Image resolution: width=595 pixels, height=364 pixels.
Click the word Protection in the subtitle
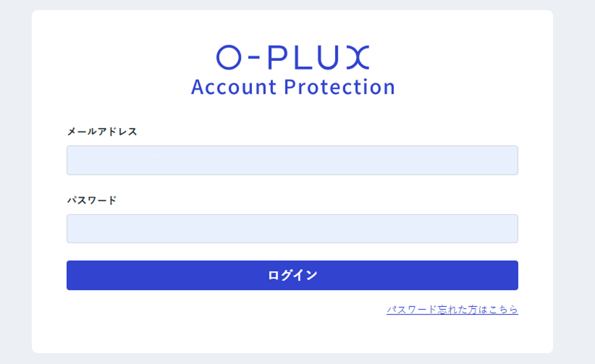coord(339,87)
